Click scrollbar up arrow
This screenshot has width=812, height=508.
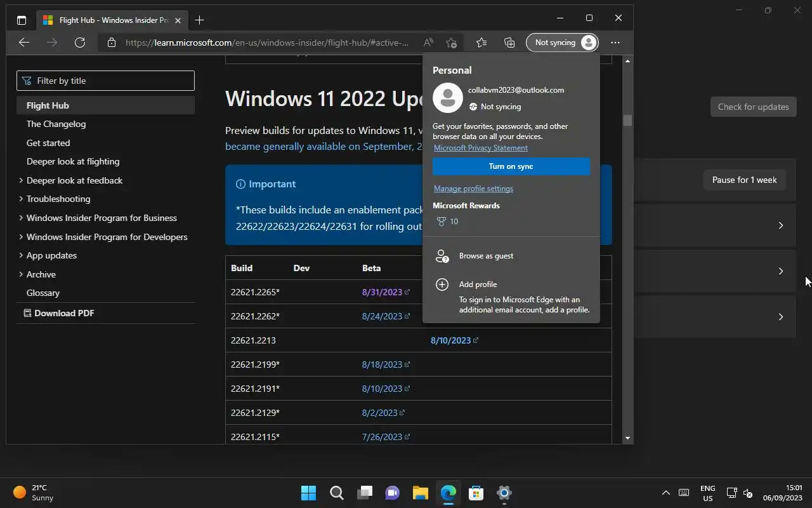point(627,61)
